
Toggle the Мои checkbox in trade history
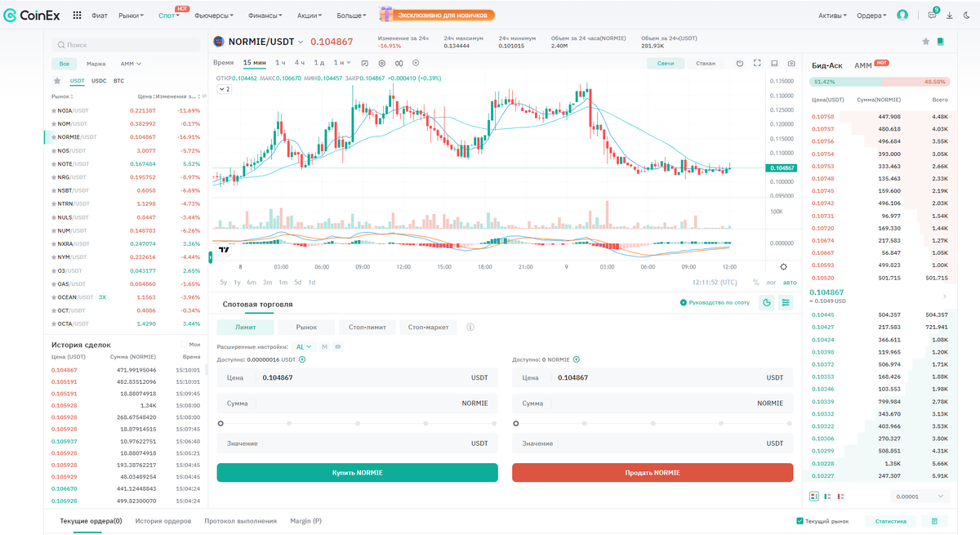(x=185, y=345)
